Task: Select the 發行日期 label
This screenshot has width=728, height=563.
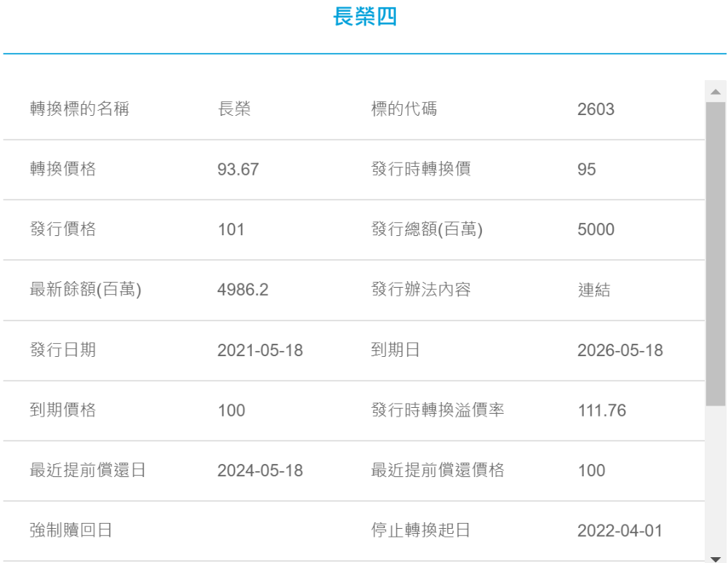Action: pyautogui.click(x=63, y=350)
